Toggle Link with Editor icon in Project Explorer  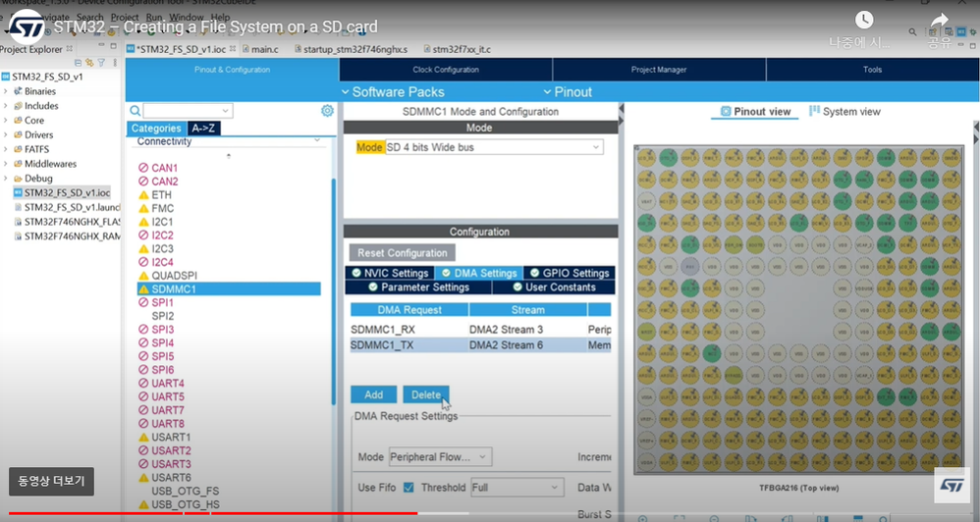tap(89, 63)
